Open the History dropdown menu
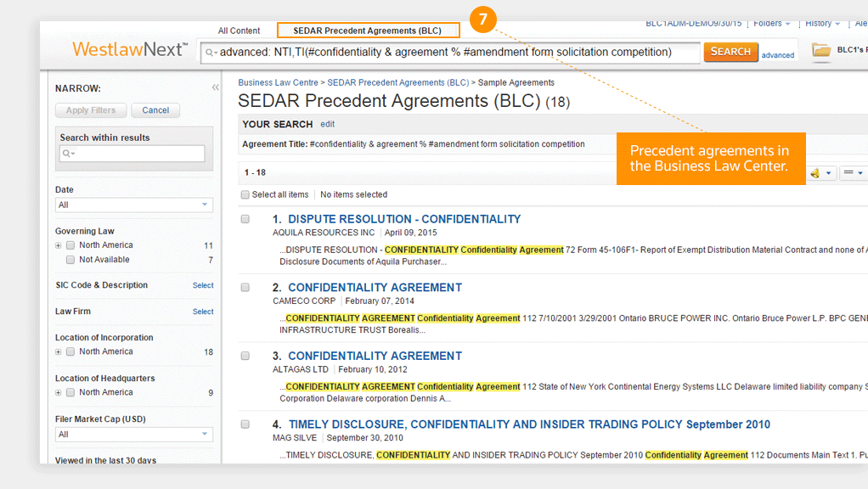Image resolution: width=868 pixels, height=489 pixels. [823, 24]
